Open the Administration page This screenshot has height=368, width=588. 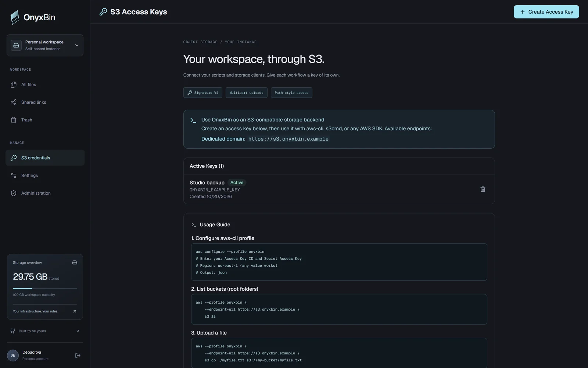[x=45, y=193]
